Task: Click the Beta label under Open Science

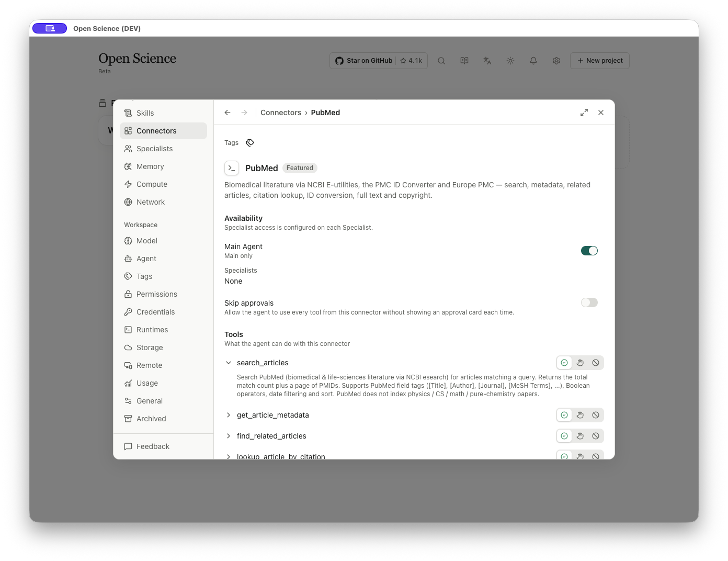Action: coord(105,71)
